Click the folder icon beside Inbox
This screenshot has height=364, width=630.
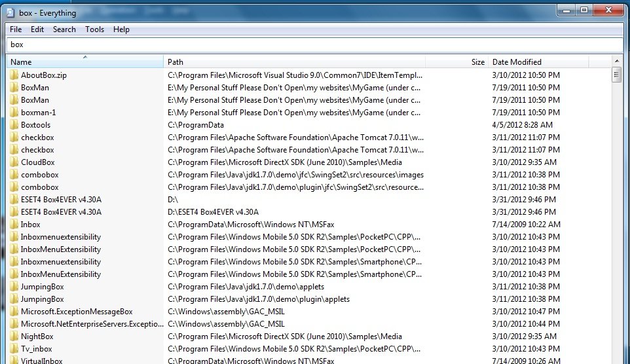pyautogui.click(x=14, y=225)
